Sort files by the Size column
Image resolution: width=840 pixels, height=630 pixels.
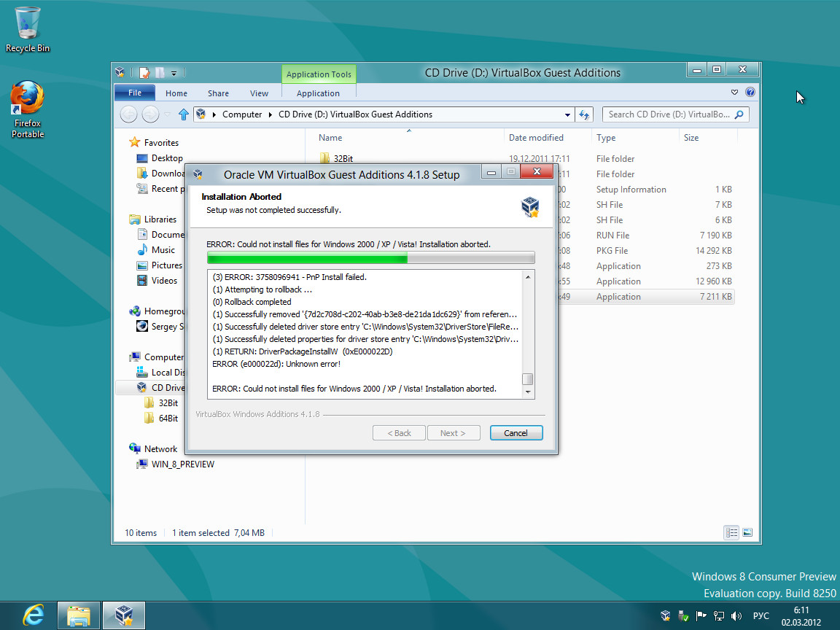[x=691, y=138]
